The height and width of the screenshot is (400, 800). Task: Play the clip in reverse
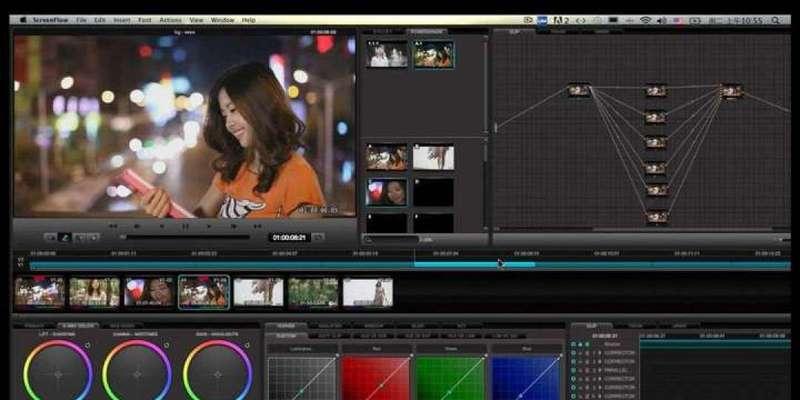pyautogui.click(x=162, y=226)
